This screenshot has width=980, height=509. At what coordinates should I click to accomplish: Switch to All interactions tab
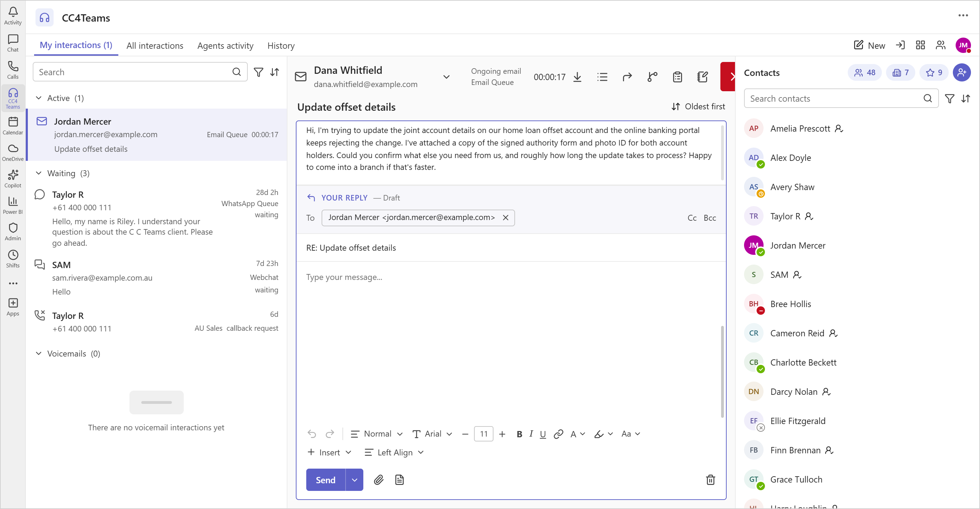coord(155,46)
